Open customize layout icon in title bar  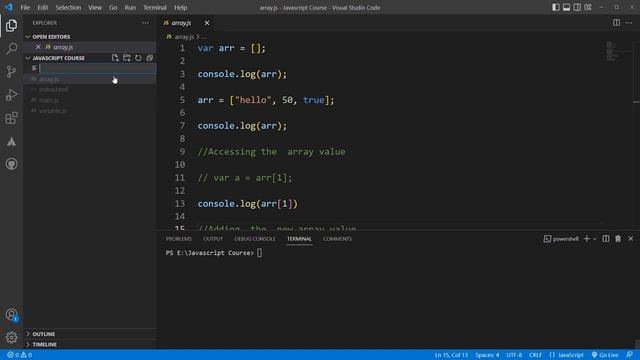pos(588,7)
